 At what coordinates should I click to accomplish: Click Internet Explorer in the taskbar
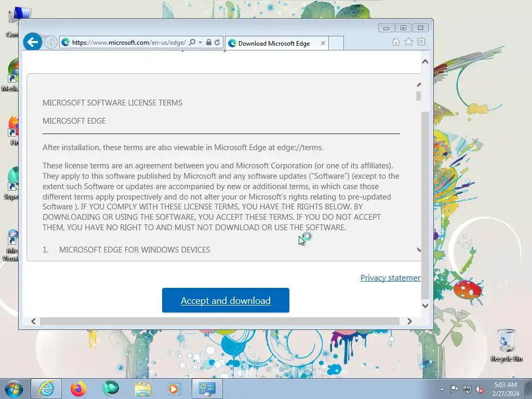(46, 389)
